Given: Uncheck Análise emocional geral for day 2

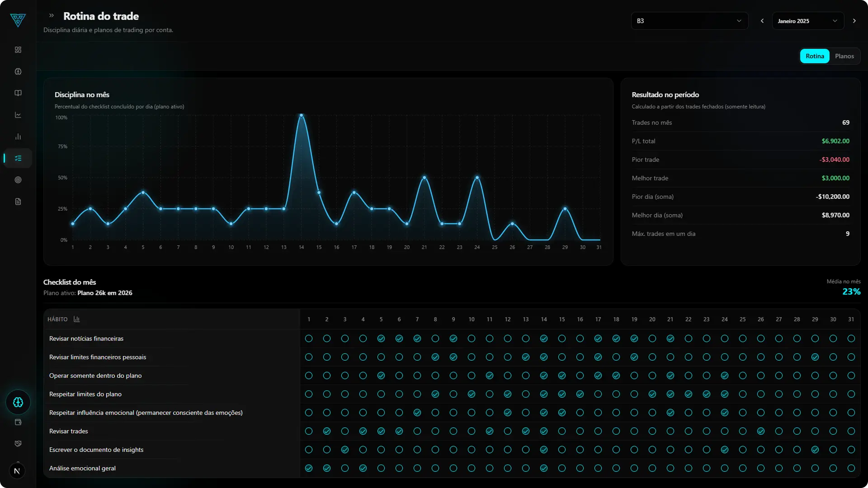Looking at the screenshot, I should (x=327, y=468).
